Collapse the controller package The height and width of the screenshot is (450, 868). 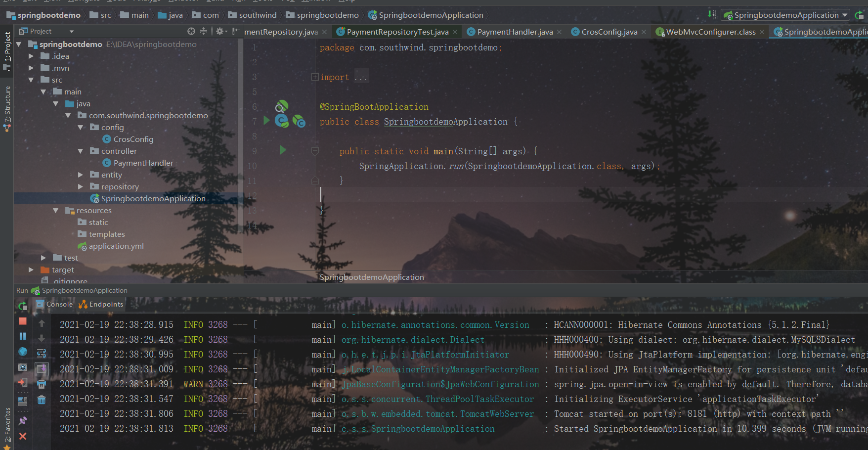point(80,151)
